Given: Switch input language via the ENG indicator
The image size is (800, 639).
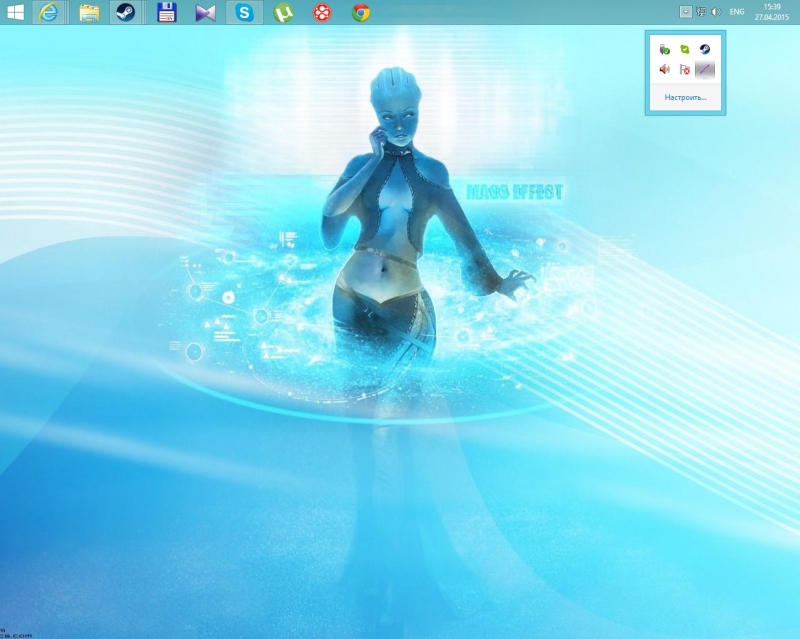Looking at the screenshot, I should click(737, 12).
